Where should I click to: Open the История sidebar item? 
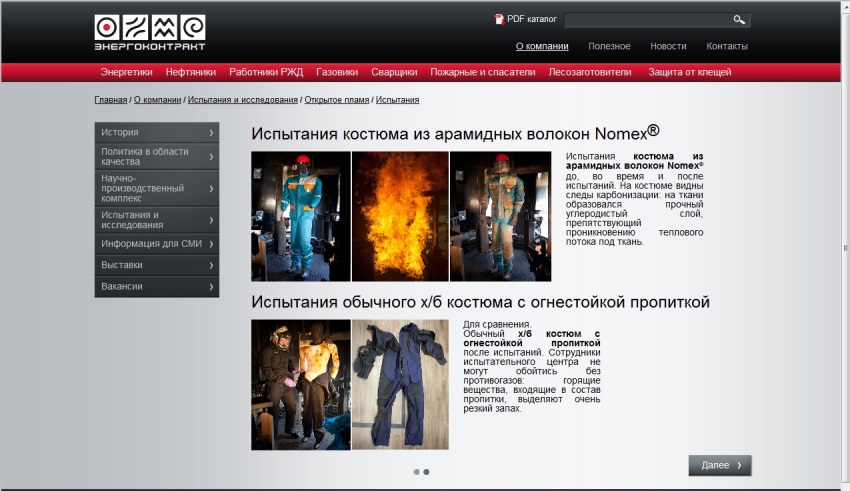(157, 132)
